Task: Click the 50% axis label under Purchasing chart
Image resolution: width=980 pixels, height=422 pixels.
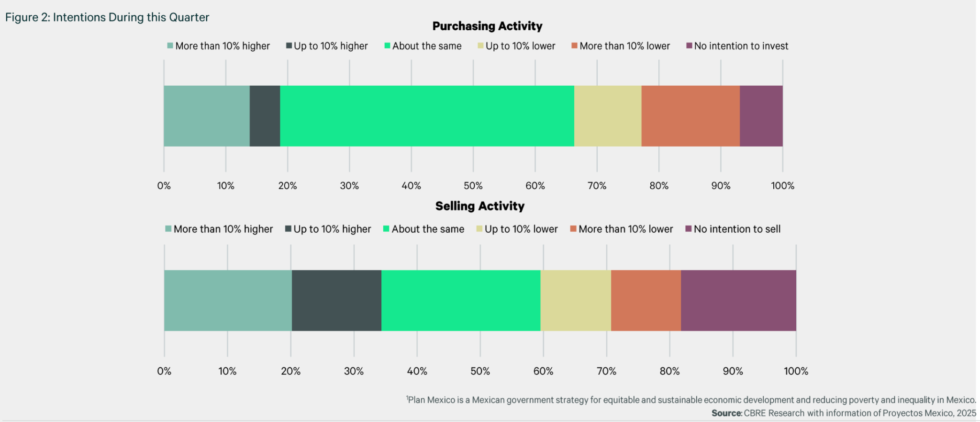Action: click(473, 186)
